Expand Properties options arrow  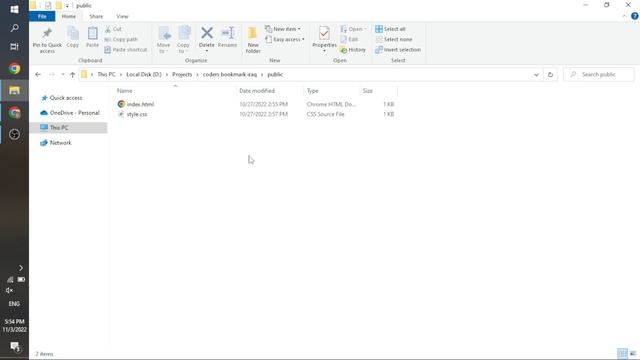click(324, 51)
